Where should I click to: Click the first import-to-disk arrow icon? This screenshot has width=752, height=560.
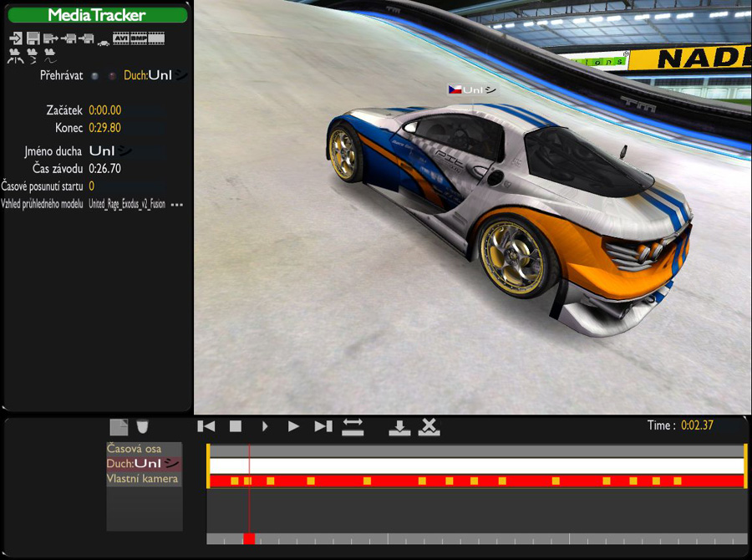click(x=69, y=38)
